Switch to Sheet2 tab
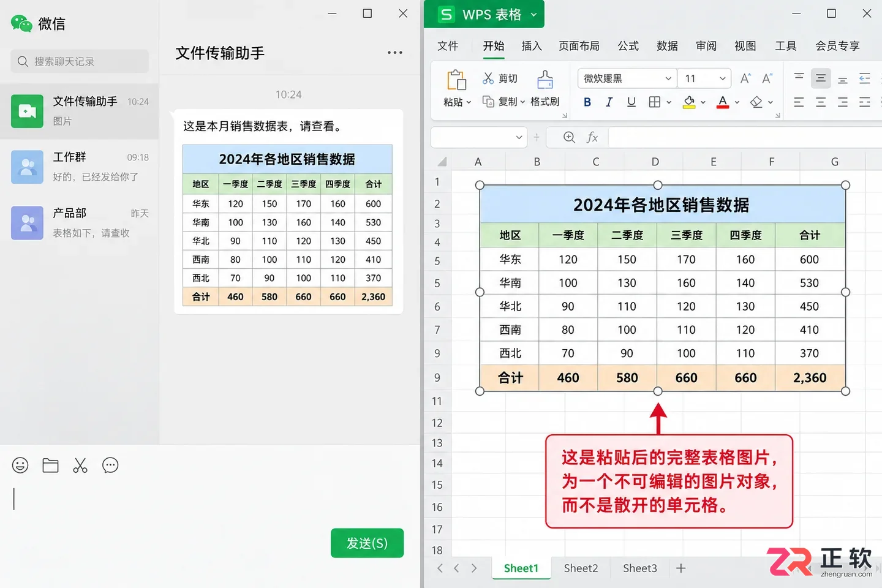Screen dimensions: 882x588 point(581,568)
